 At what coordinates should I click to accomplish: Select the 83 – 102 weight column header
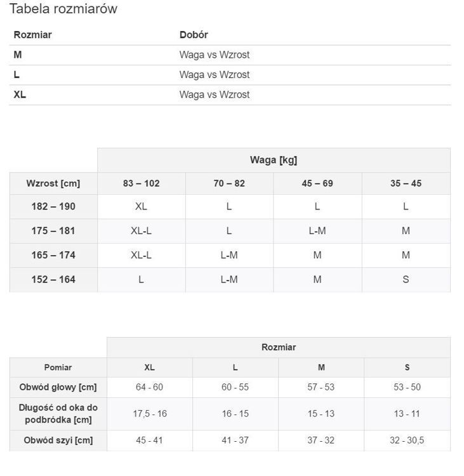pyautogui.click(x=141, y=183)
